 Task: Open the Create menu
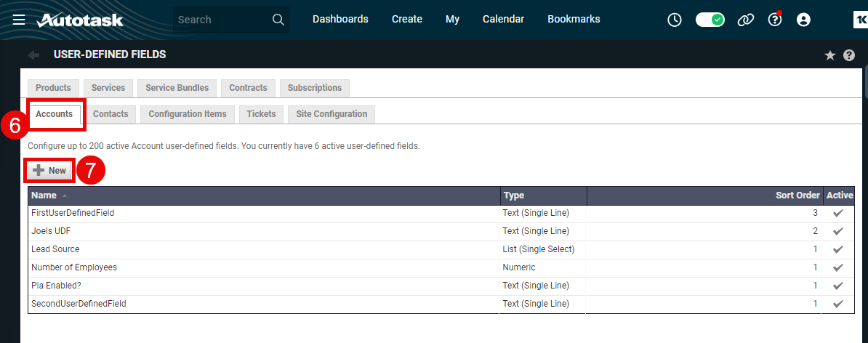coord(407,19)
